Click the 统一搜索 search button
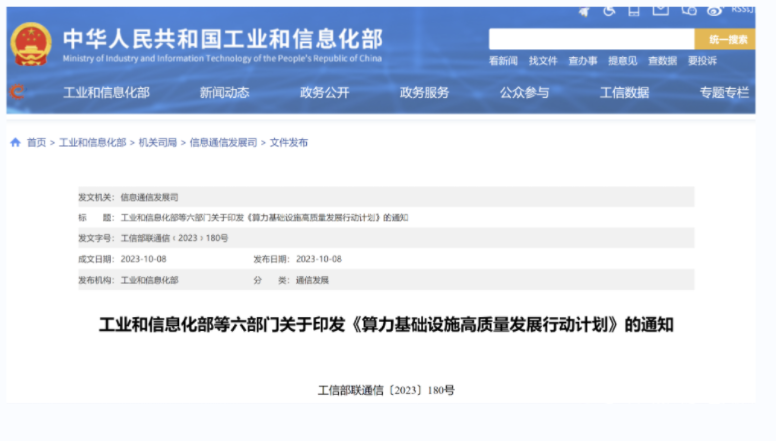This screenshot has height=441, width=776. [725, 39]
